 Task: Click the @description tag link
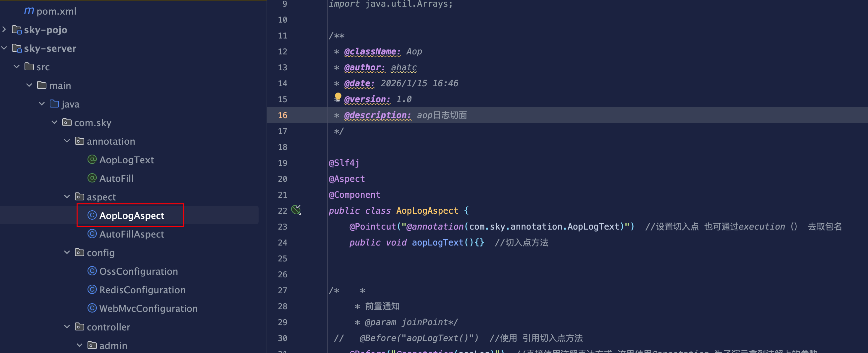(377, 115)
